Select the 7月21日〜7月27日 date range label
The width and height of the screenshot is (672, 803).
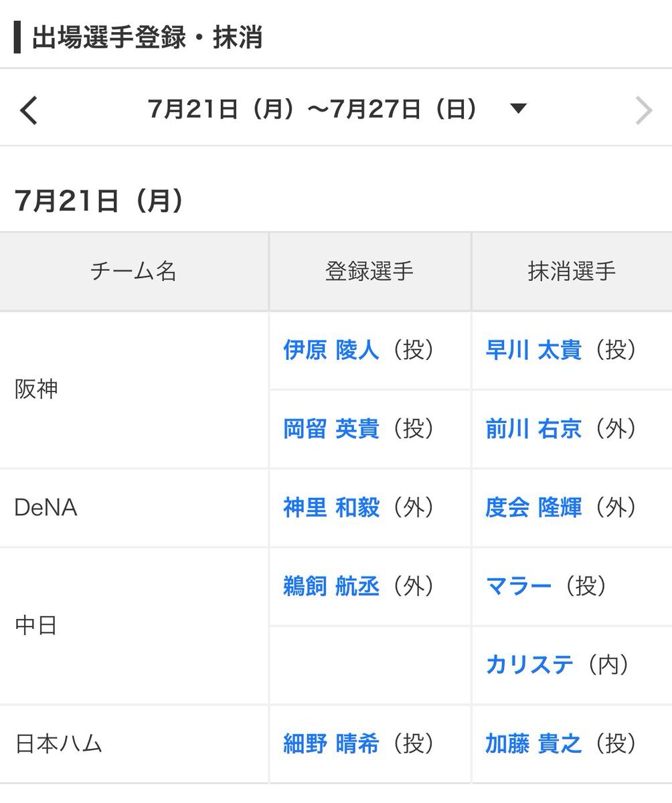[x=313, y=109]
